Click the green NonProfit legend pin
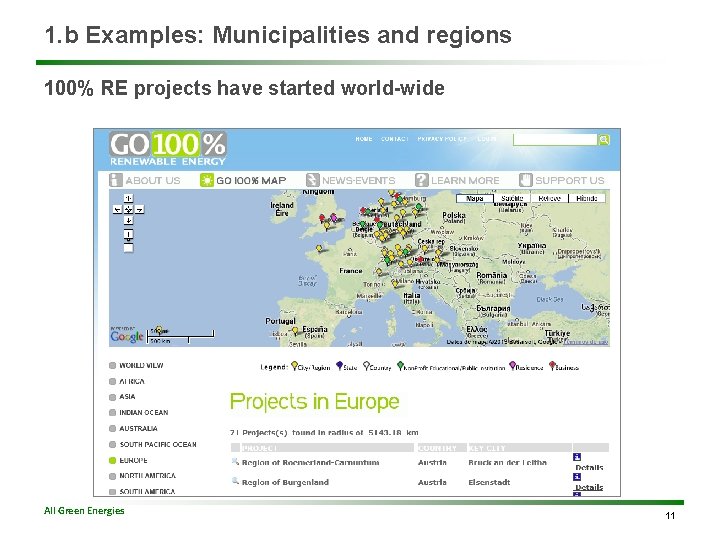Screen dimensions: 720x540 (x=400, y=366)
